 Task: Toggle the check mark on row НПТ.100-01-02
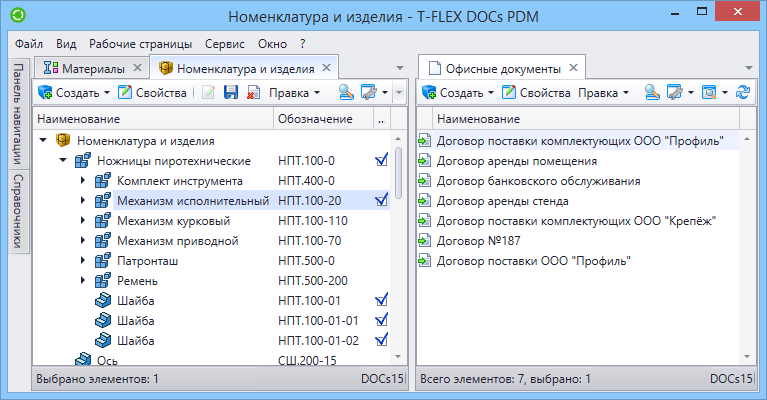click(x=382, y=340)
